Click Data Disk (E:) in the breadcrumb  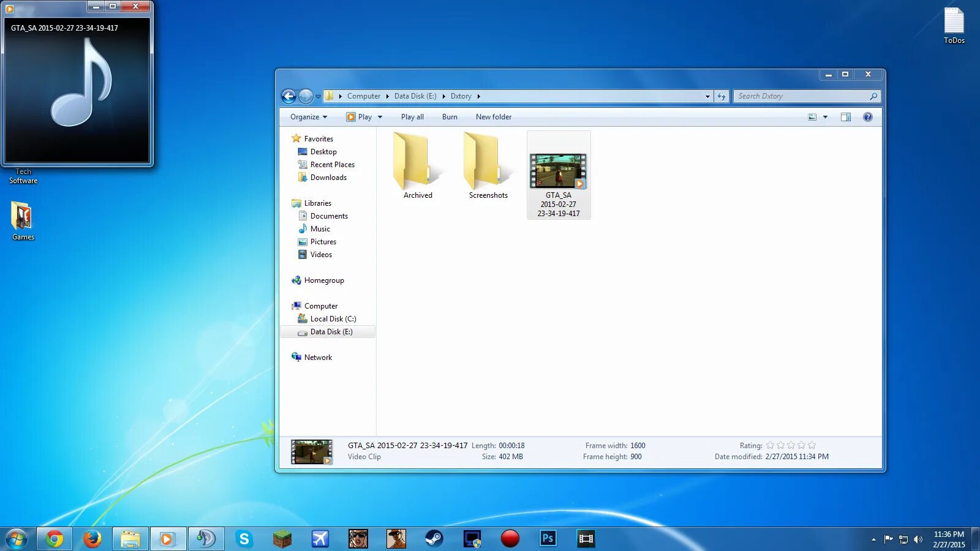point(415,96)
